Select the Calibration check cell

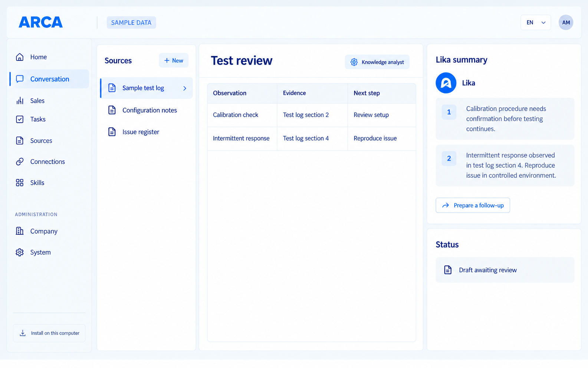[x=242, y=115]
